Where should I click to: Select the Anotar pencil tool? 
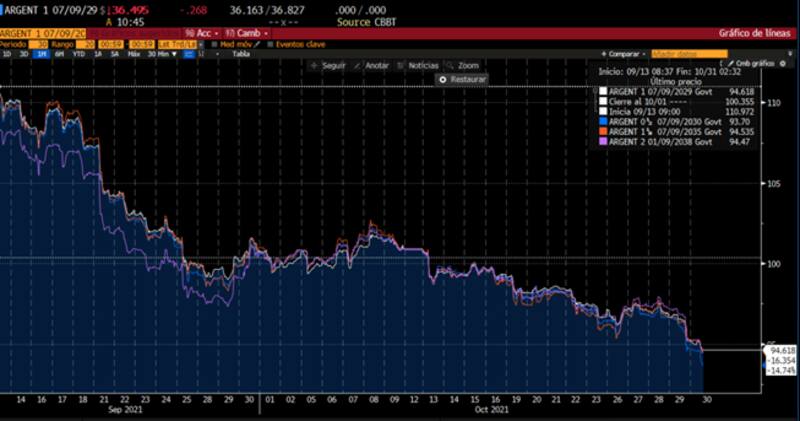372,65
